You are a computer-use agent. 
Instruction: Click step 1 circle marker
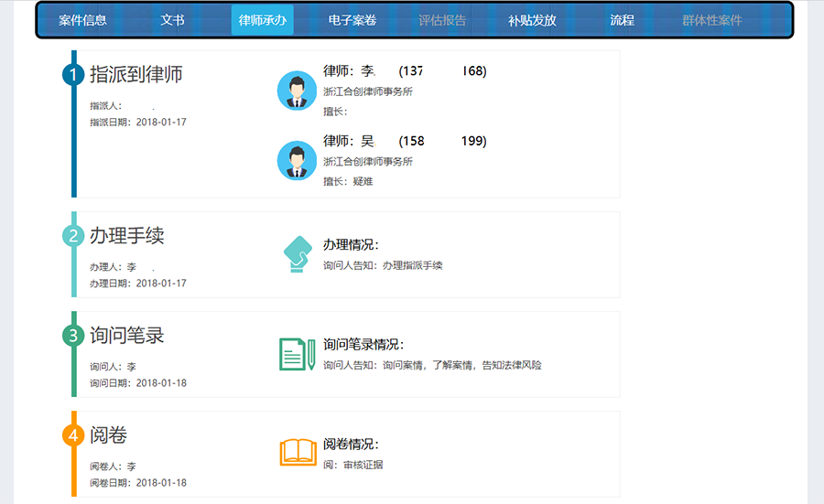click(x=73, y=75)
